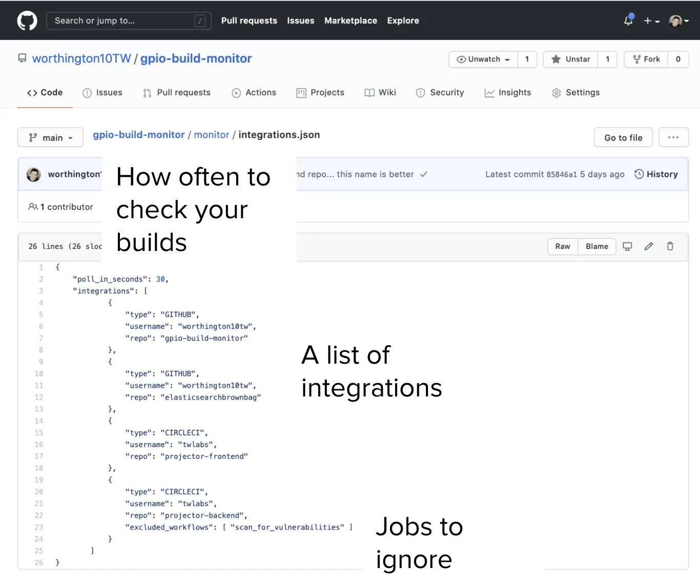700x588 pixels.
Task: Open the Raw file view
Action: tap(563, 246)
